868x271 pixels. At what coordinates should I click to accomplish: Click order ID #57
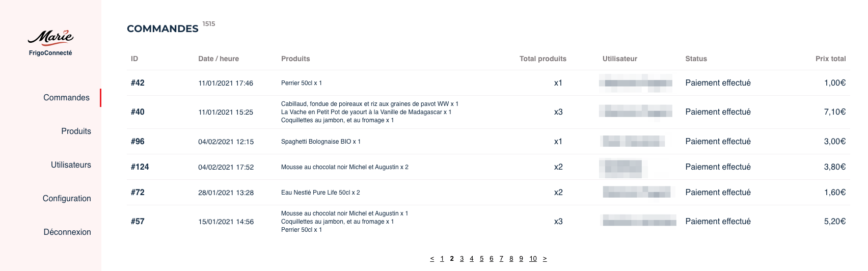(x=138, y=222)
